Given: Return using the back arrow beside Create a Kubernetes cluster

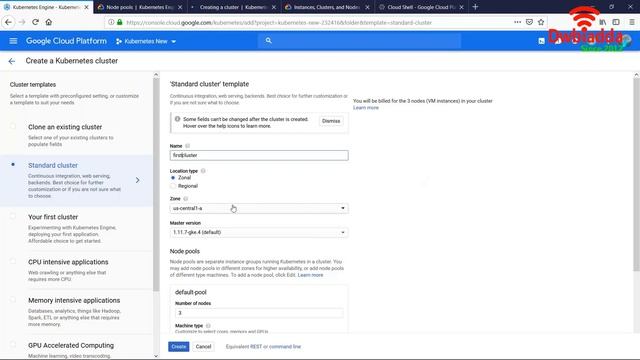Looking at the screenshot, I should (11, 61).
